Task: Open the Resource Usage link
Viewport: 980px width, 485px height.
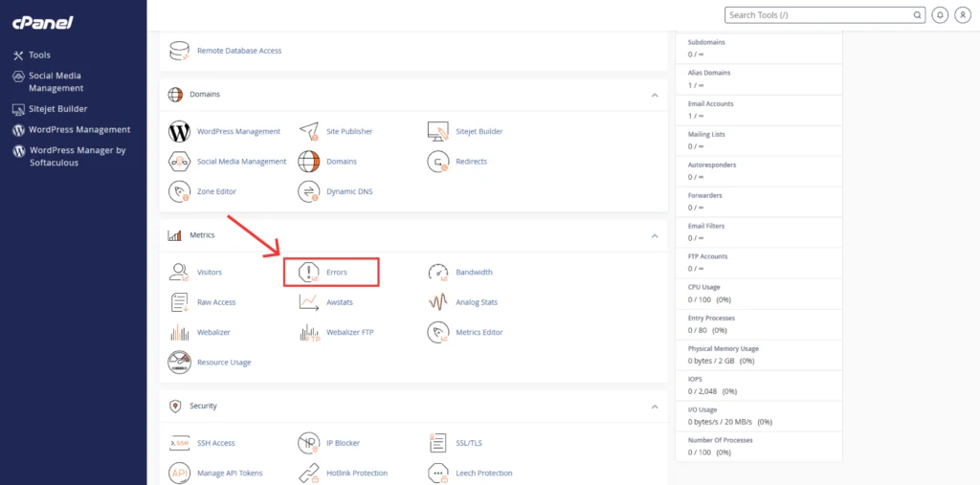Action: 224,363
